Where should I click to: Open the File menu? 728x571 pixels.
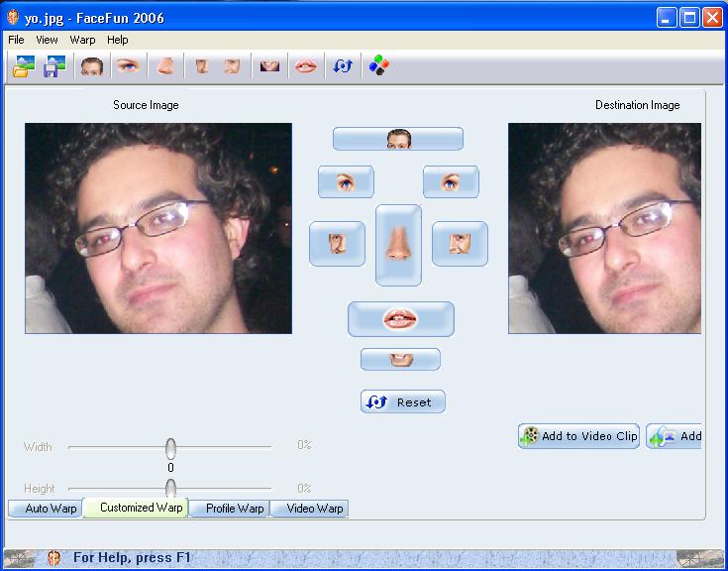pos(16,40)
